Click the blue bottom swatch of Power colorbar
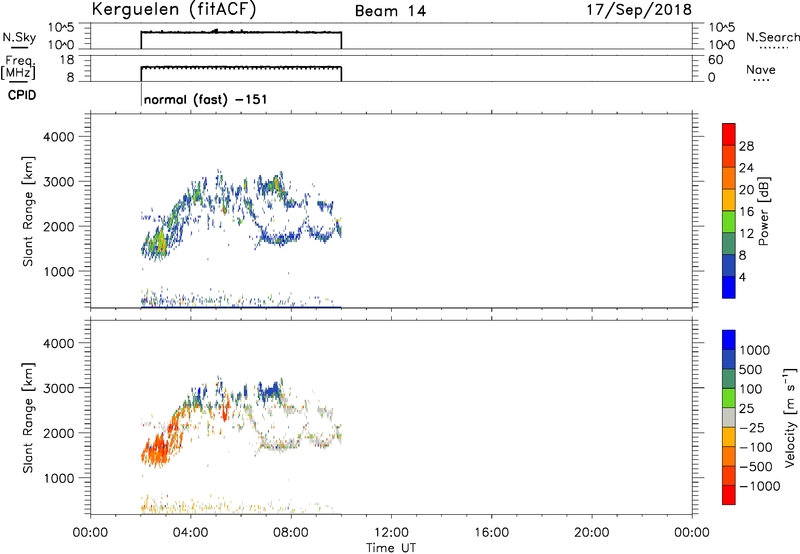The image size is (800, 554). (x=729, y=287)
